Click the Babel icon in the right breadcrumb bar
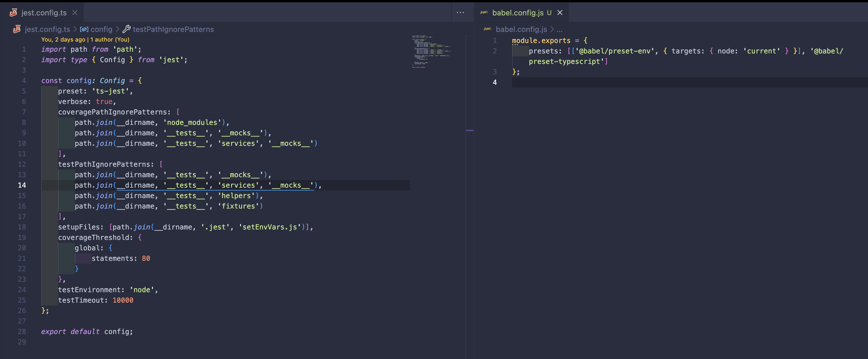868x359 pixels. (x=487, y=29)
